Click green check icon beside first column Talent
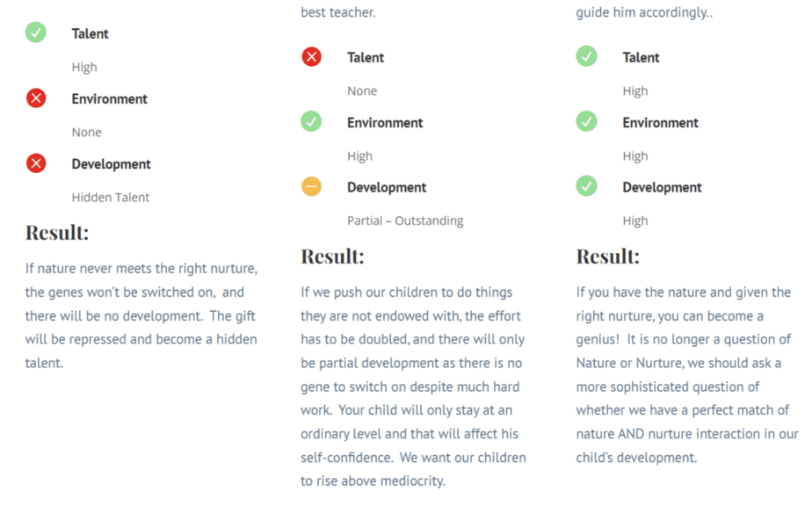The height and width of the screenshot is (506, 812). tap(36, 33)
